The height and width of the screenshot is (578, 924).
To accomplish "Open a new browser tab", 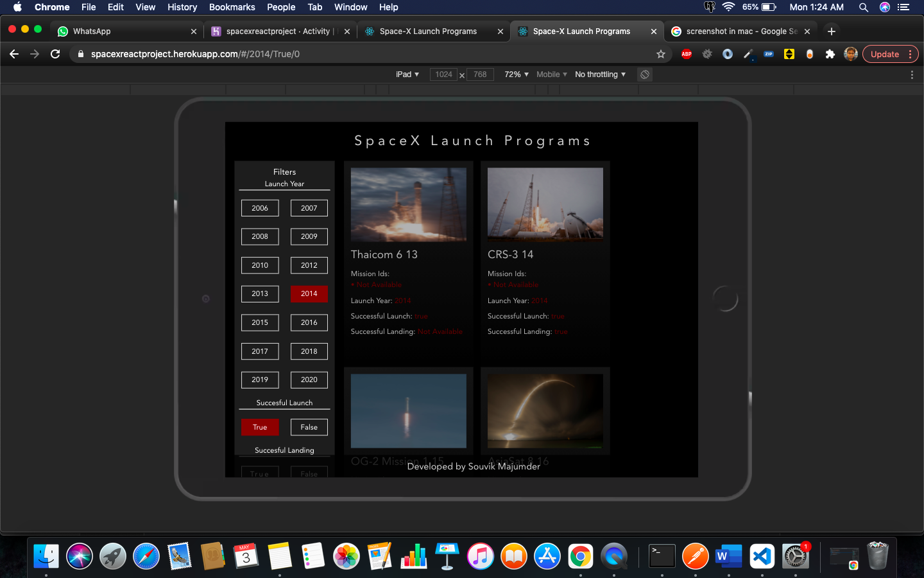I will [832, 31].
